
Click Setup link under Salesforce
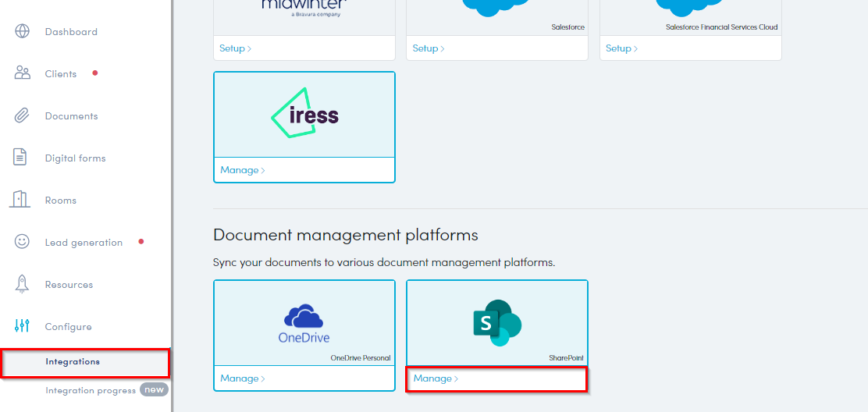(x=429, y=48)
